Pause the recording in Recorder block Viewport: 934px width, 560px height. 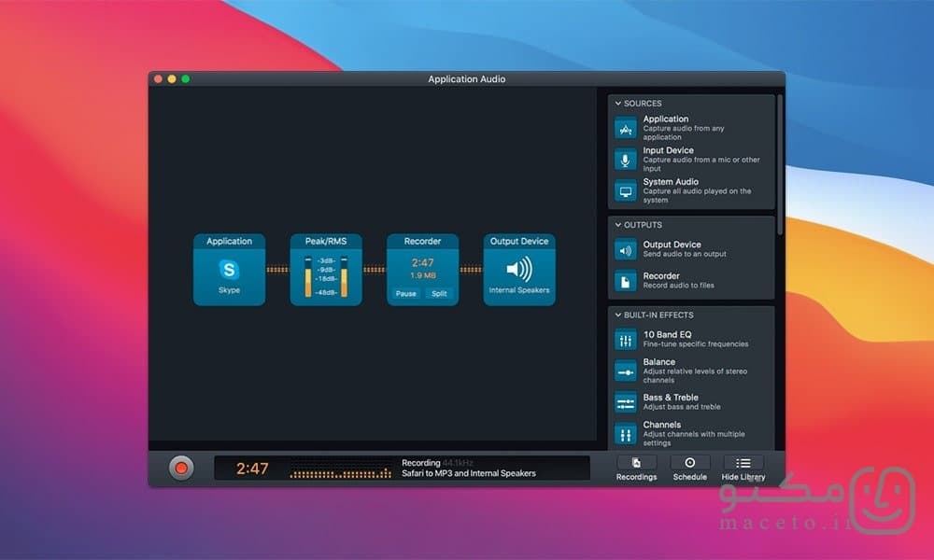point(405,293)
